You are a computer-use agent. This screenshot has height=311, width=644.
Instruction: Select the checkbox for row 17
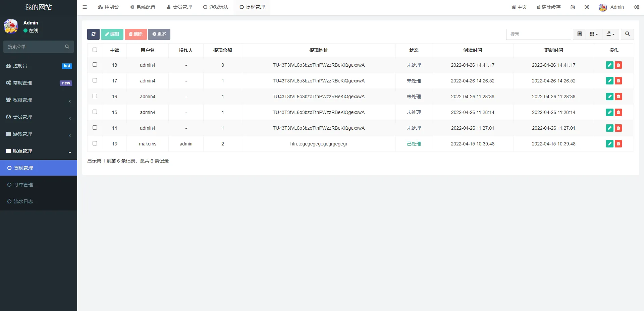click(x=95, y=80)
